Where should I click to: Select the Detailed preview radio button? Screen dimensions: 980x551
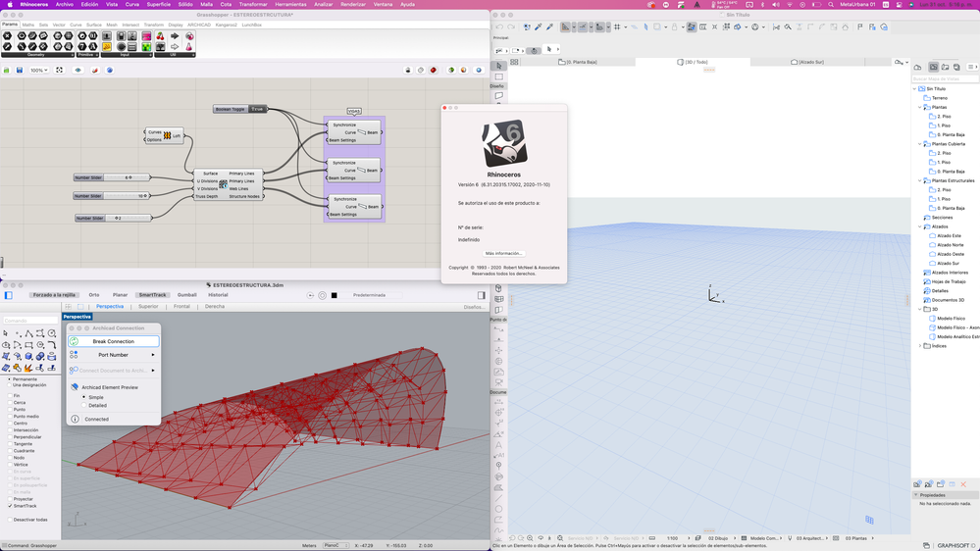click(x=84, y=405)
